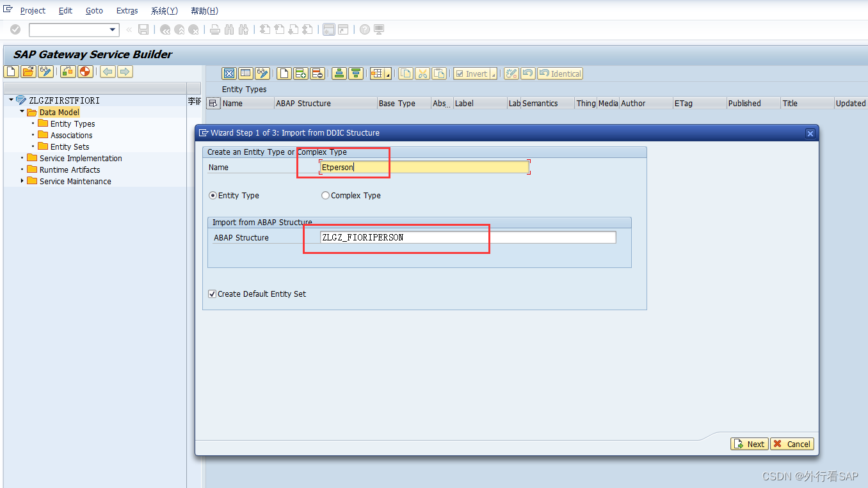The width and height of the screenshot is (868, 488).
Task: Select Service Implementation folder
Action: point(81,158)
